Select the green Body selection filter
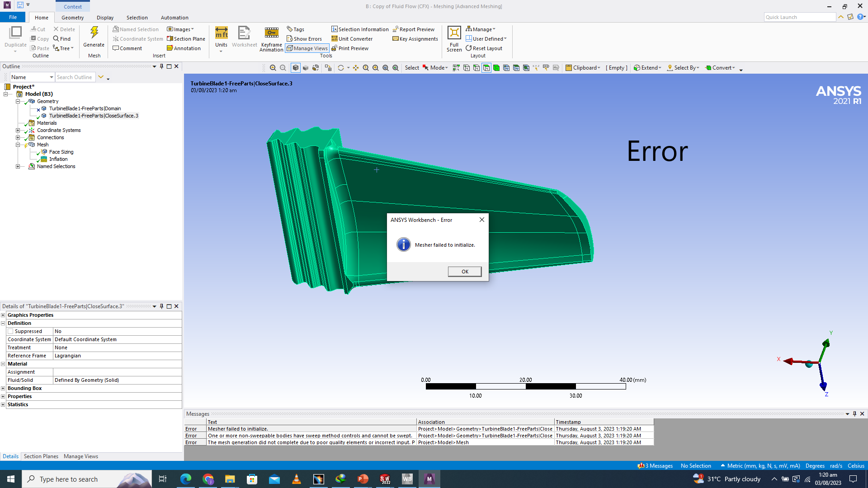Viewport: 868px width, 488px height. [496, 68]
